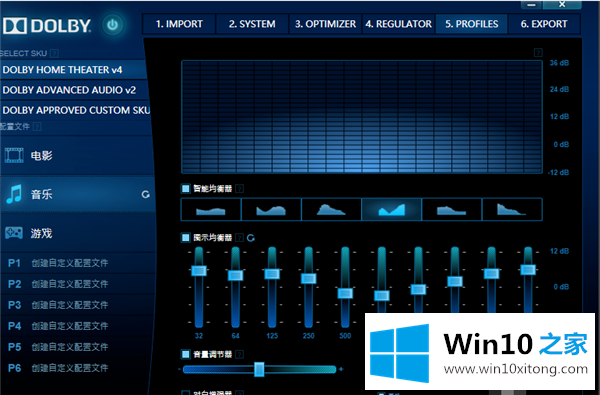Create custom profile P3
Screen dimensions: 600x395
point(77,305)
